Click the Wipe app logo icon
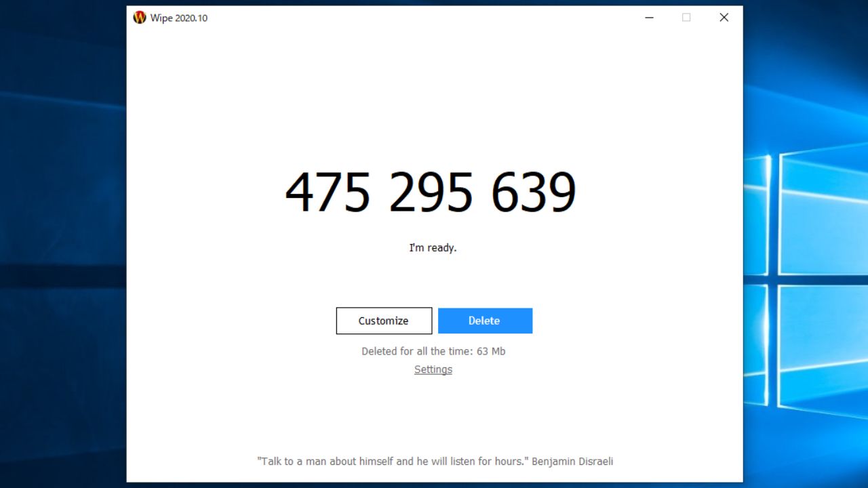This screenshot has height=488, width=868. tap(140, 18)
